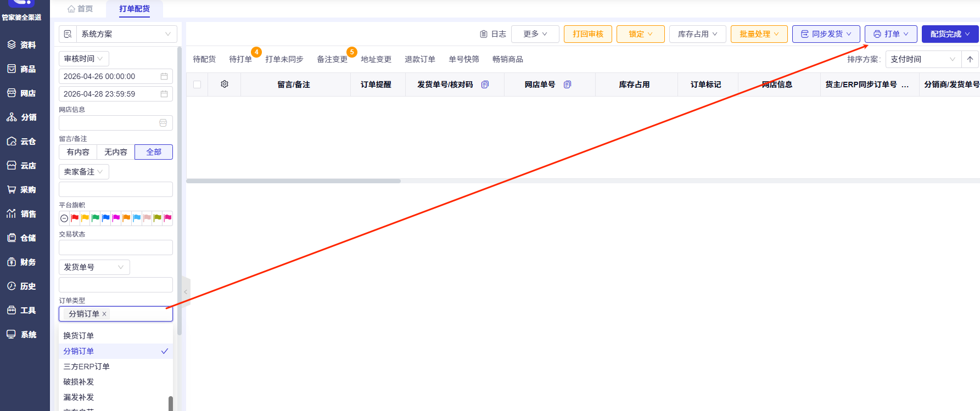980x411 pixels.
Task: Open the 仓储 warehouse module
Action: tap(22, 238)
